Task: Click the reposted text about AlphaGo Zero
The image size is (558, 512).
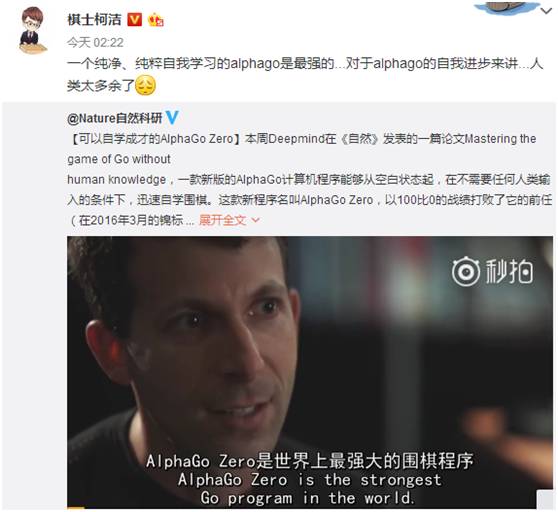Action: click(x=310, y=179)
